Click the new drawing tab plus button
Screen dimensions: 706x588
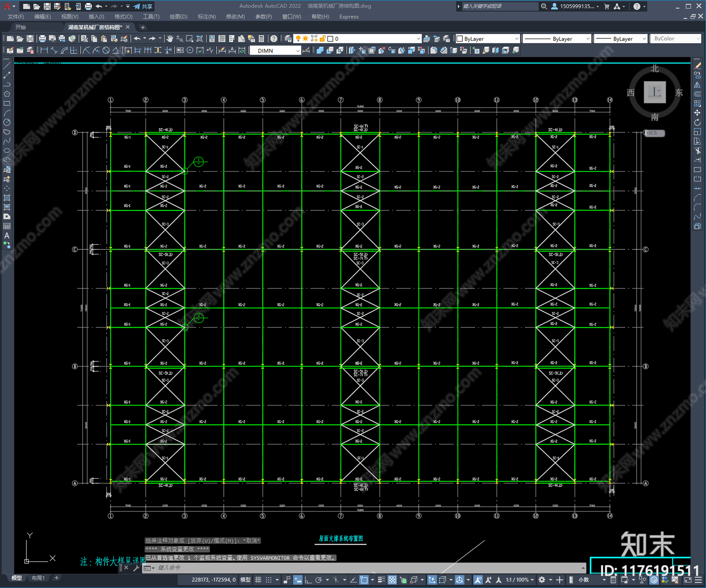click(143, 27)
